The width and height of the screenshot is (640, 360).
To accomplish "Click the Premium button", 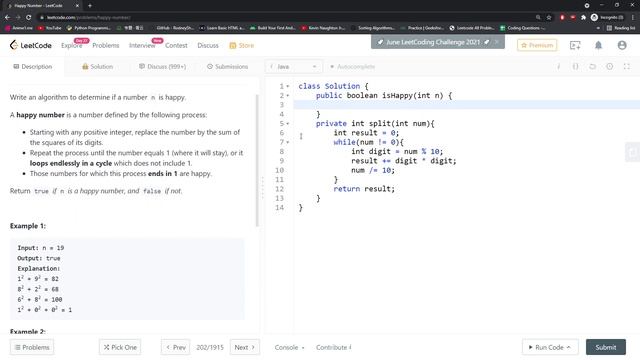I will pos(537,45).
